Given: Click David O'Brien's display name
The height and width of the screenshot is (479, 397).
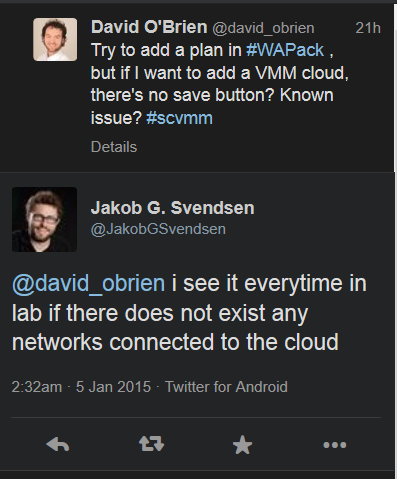Looking at the screenshot, I should pos(149,27).
